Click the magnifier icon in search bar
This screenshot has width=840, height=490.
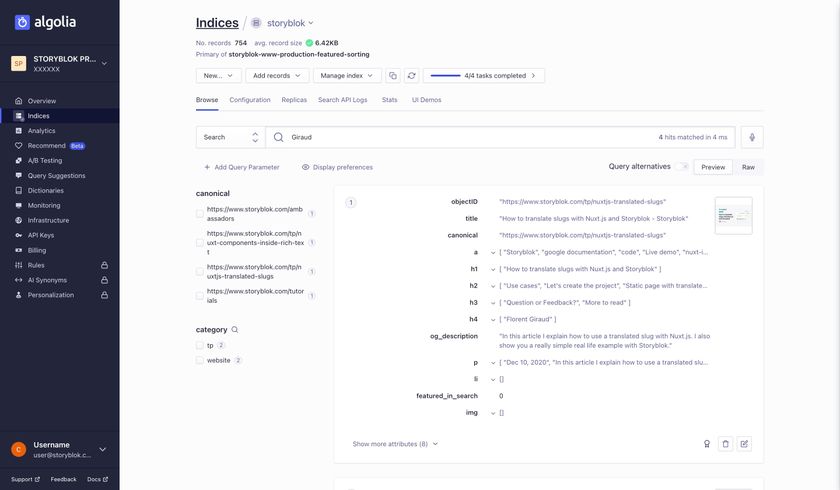click(x=279, y=137)
